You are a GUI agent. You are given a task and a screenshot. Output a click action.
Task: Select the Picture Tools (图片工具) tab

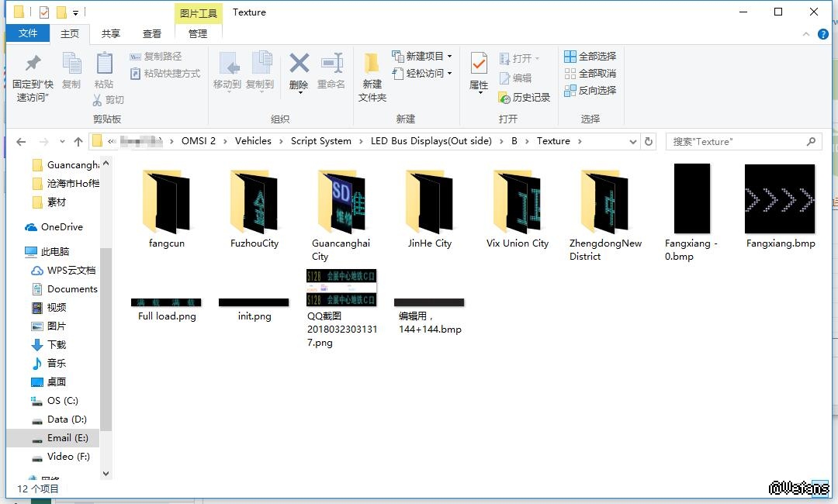pos(199,13)
